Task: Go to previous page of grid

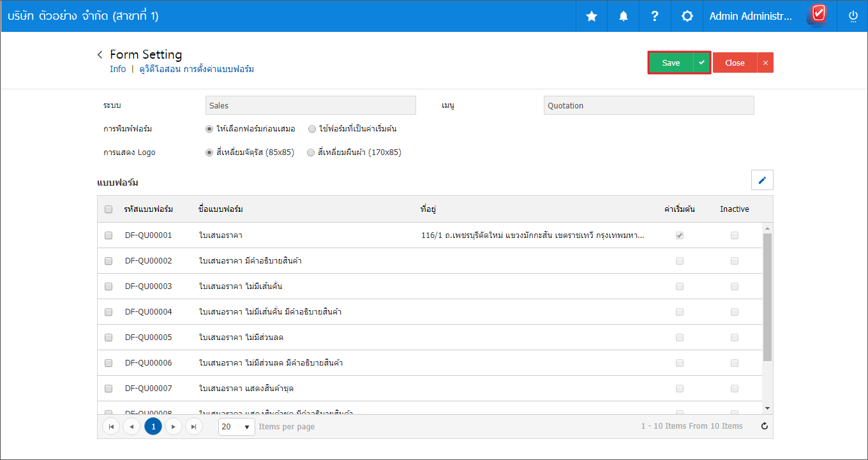Action: pyautogui.click(x=131, y=426)
